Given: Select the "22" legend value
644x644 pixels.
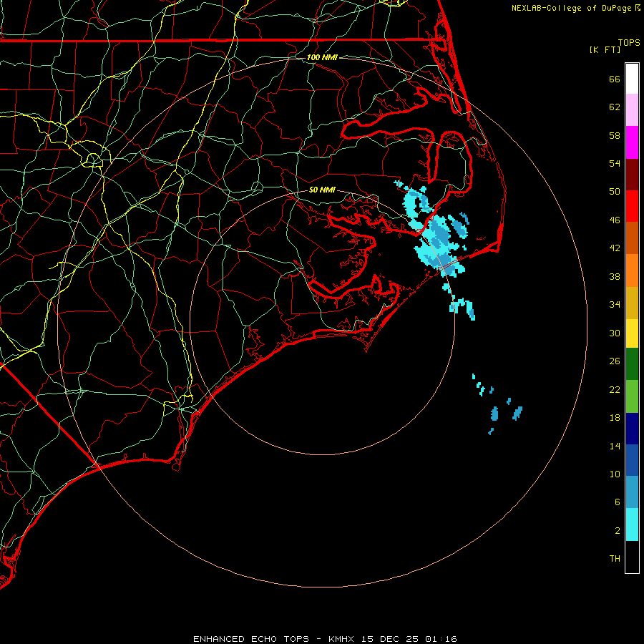Looking at the screenshot, I should coord(615,389).
